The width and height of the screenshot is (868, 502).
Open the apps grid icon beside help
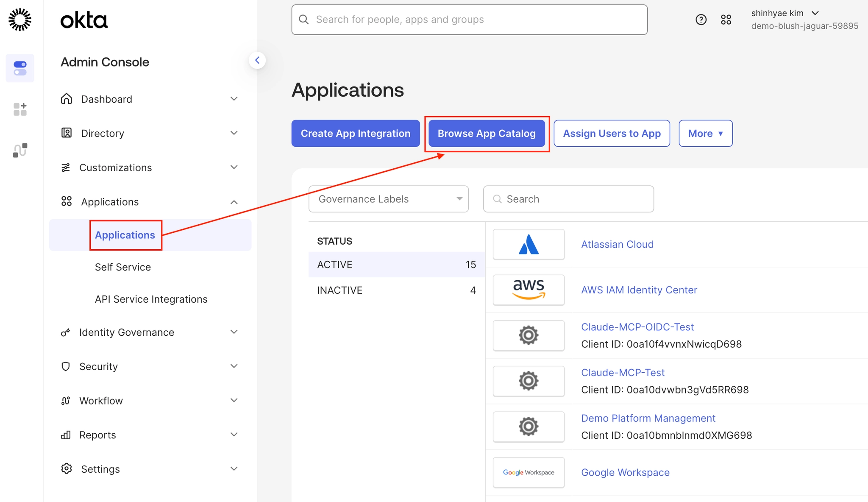pos(726,20)
